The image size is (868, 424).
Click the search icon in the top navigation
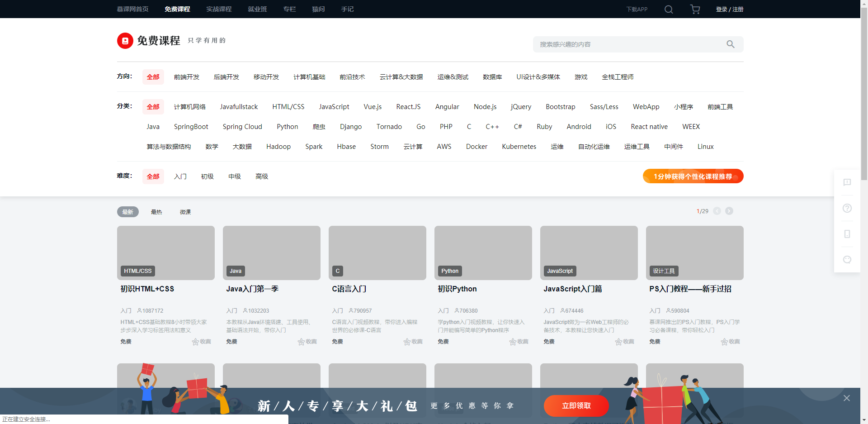point(668,9)
